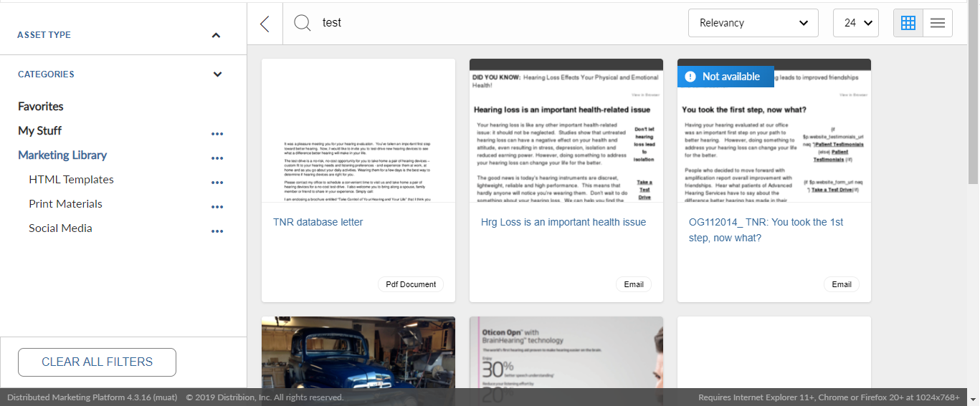980x406 pixels.
Task: Click the Clear All Filters button
Action: click(97, 362)
